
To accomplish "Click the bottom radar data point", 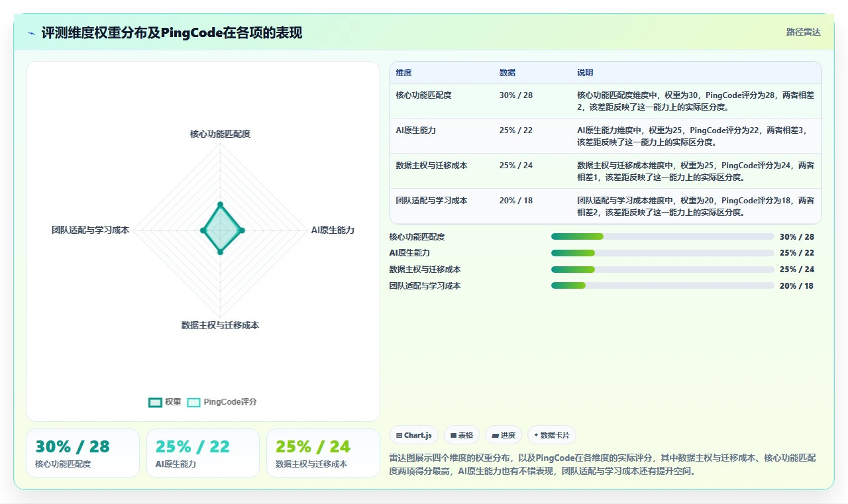I will 221,251.
